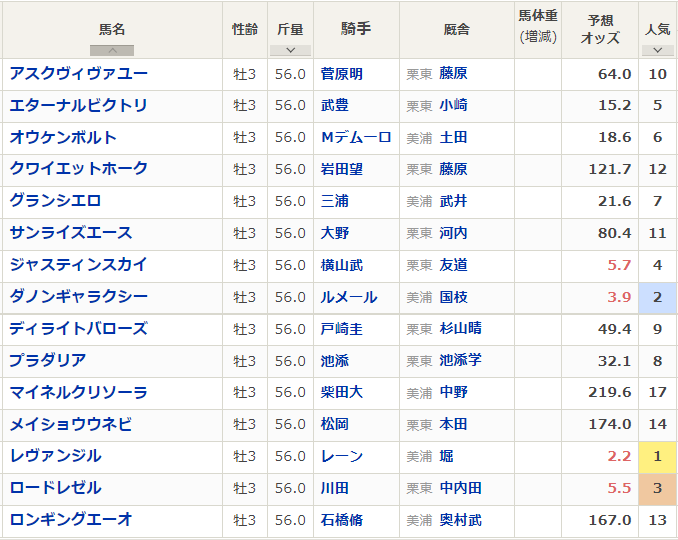
Task: Open jockey 三浦 profile
Action: coord(335,201)
